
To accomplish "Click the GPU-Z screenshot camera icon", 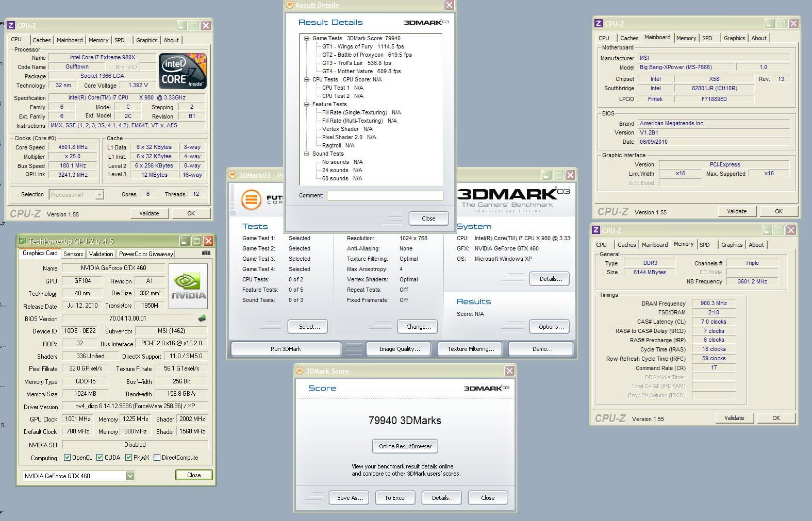I will (x=206, y=253).
